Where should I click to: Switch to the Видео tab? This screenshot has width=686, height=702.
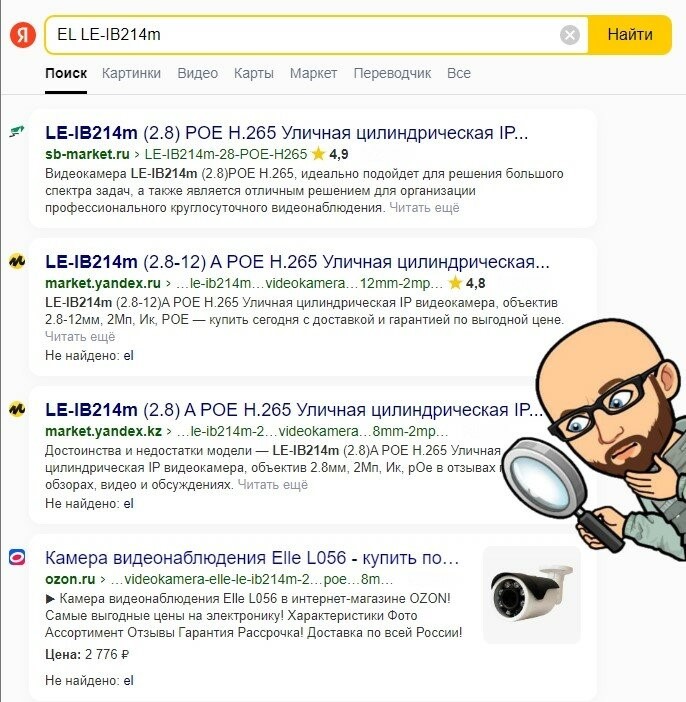click(x=197, y=73)
